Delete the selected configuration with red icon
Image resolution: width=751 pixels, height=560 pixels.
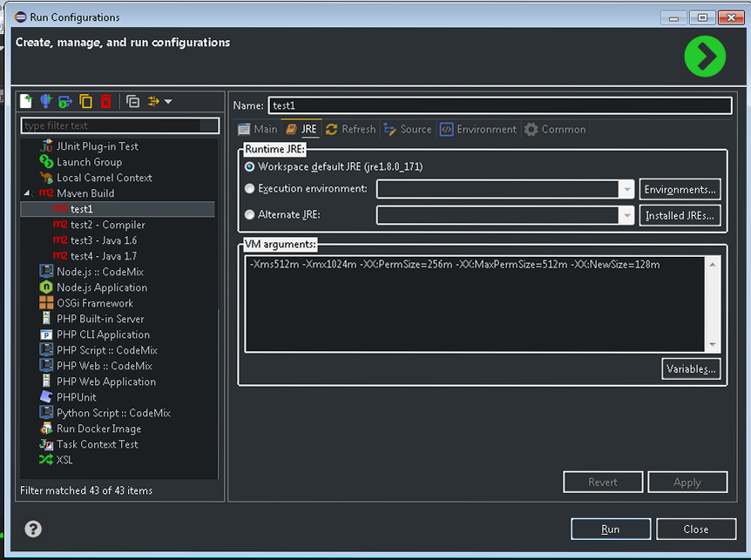coord(105,101)
